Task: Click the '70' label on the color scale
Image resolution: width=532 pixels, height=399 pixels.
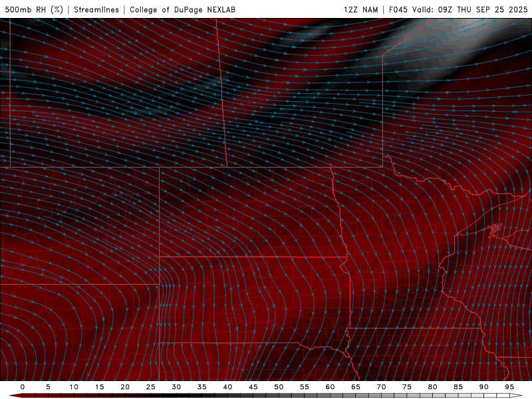Action: point(381,387)
